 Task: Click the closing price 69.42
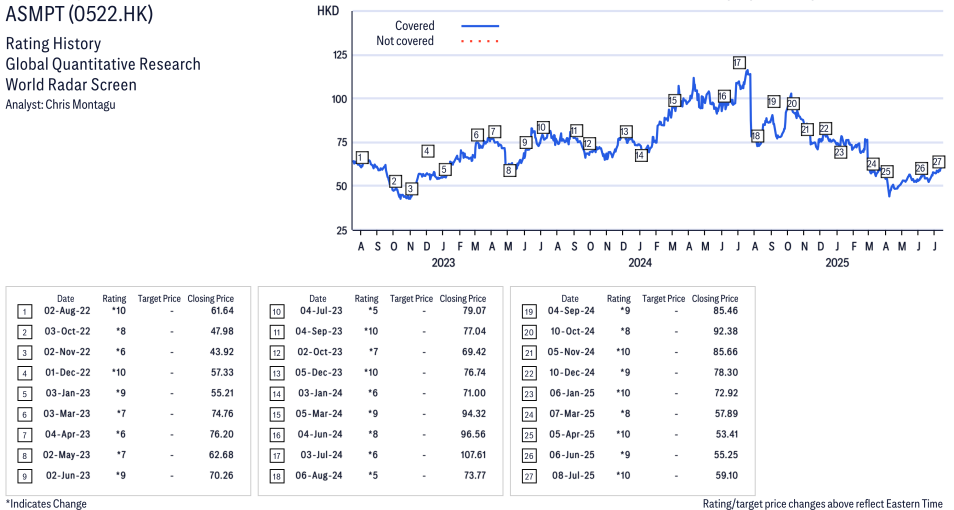(475, 352)
